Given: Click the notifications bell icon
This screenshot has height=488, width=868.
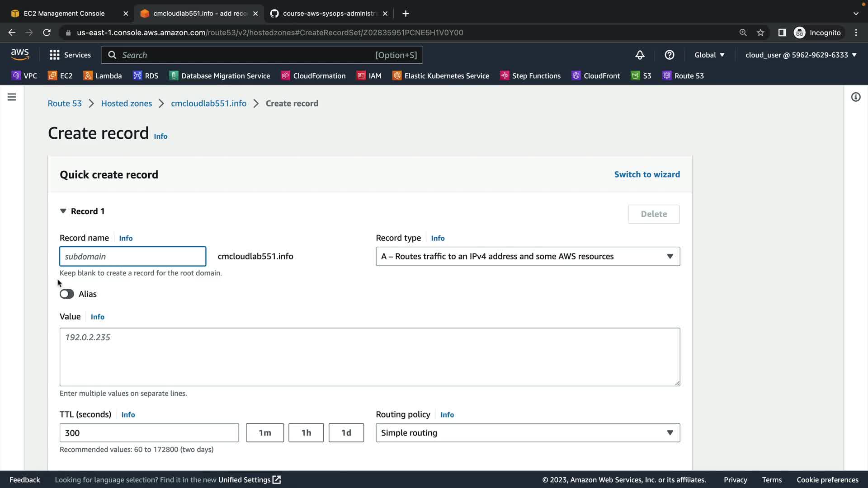Looking at the screenshot, I should tap(640, 55).
